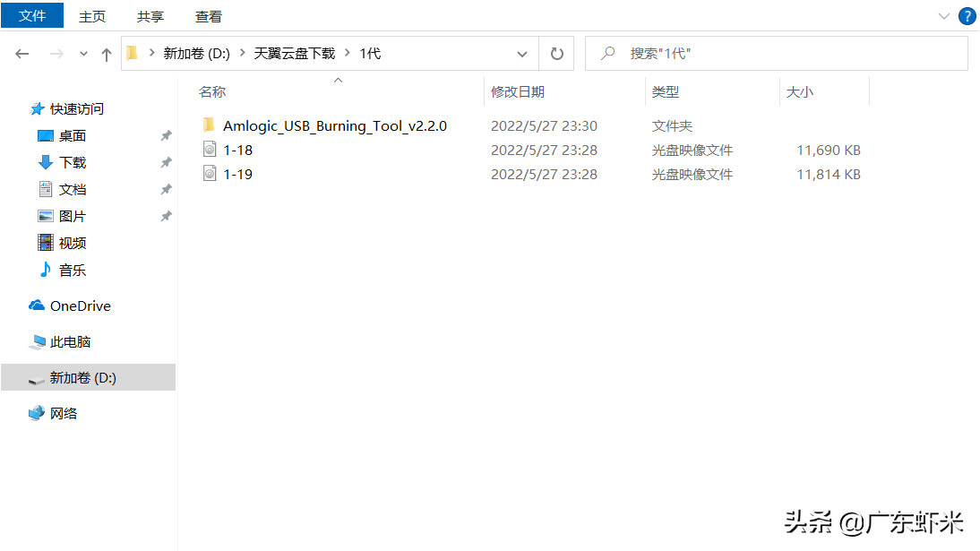
Task: Switch to the 查看 tab
Action: 209,16
